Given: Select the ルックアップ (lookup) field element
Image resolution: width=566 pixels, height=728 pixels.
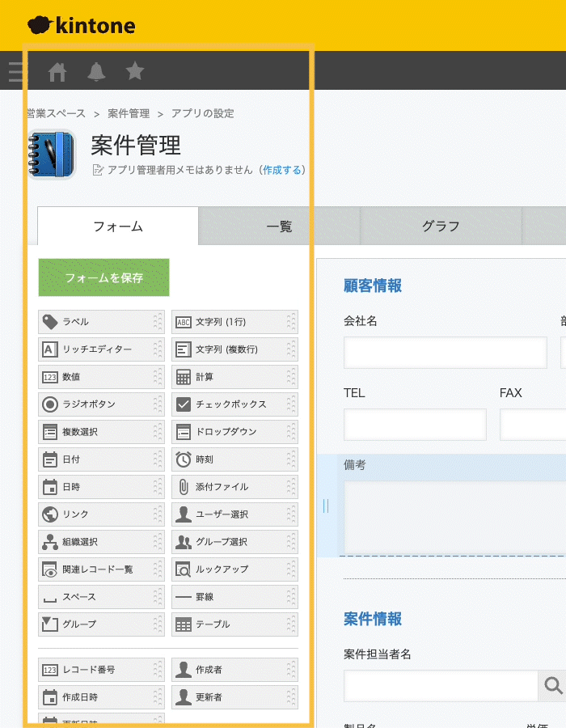Looking at the screenshot, I should [x=234, y=569].
